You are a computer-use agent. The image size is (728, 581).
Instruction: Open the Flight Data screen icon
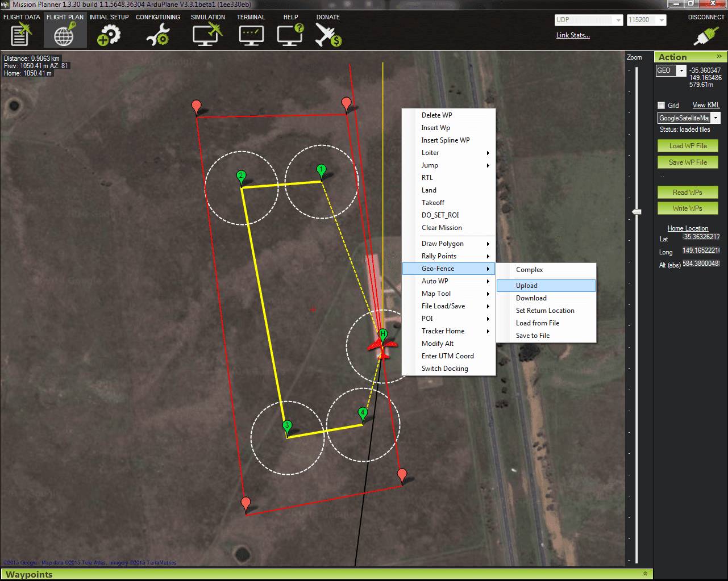21,35
